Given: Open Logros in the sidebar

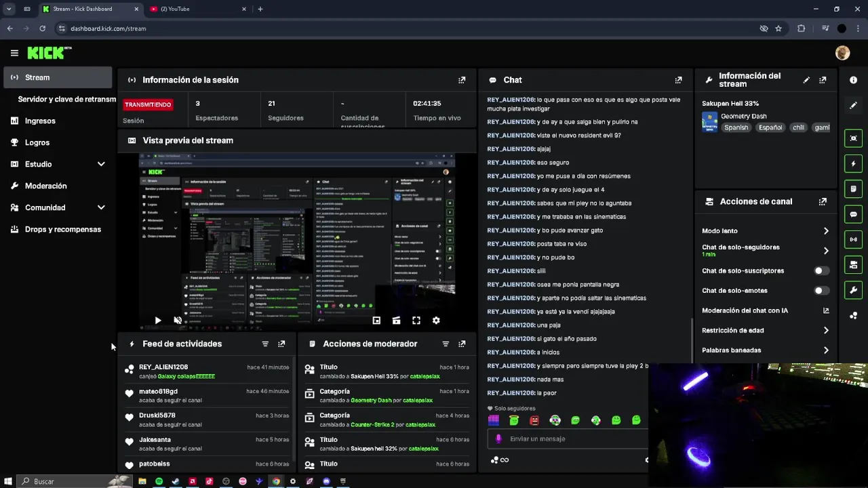Looking at the screenshot, I should click(58, 142).
